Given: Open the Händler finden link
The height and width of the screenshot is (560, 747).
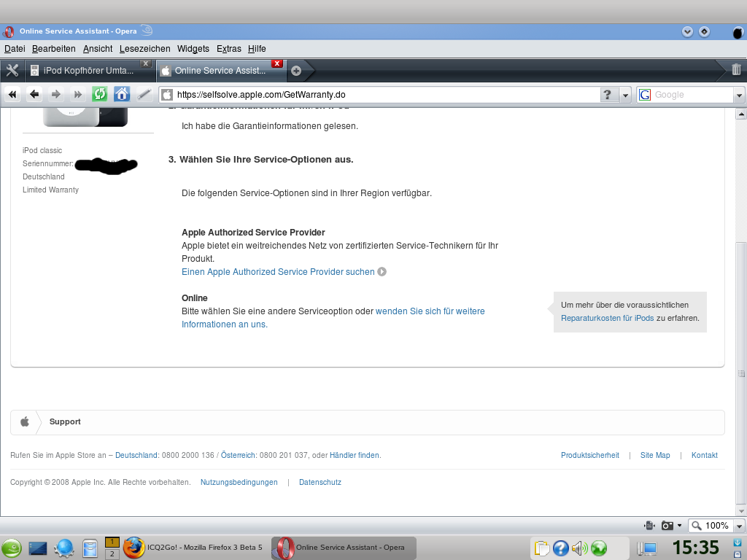Looking at the screenshot, I should click(x=355, y=455).
